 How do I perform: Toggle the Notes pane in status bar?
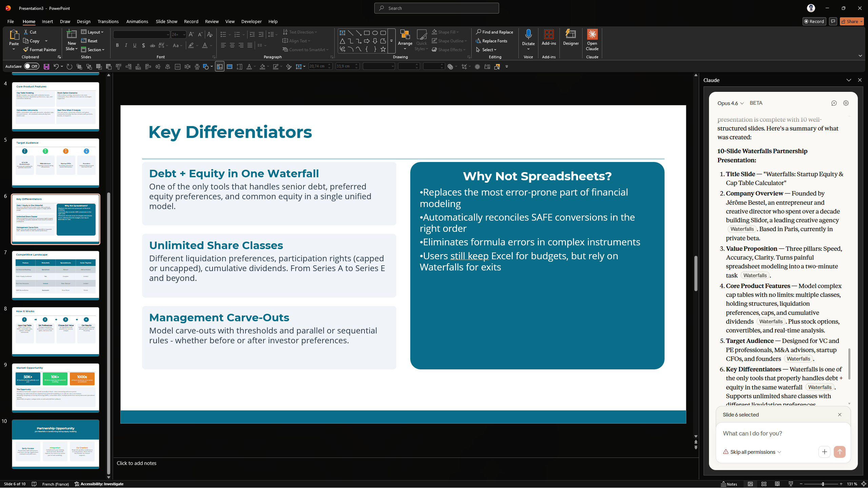(x=729, y=484)
